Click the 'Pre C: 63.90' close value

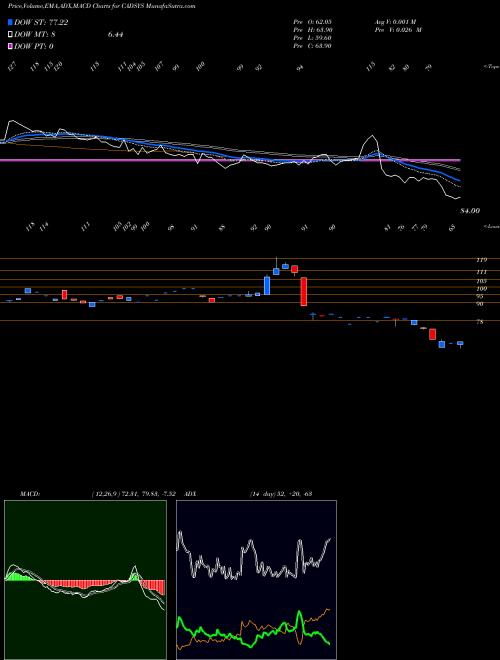(x=312, y=46)
